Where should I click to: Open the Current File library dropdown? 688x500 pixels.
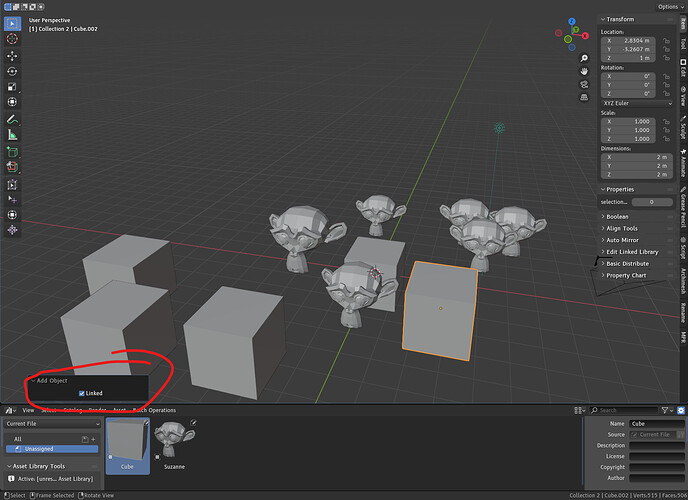(x=52, y=424)
